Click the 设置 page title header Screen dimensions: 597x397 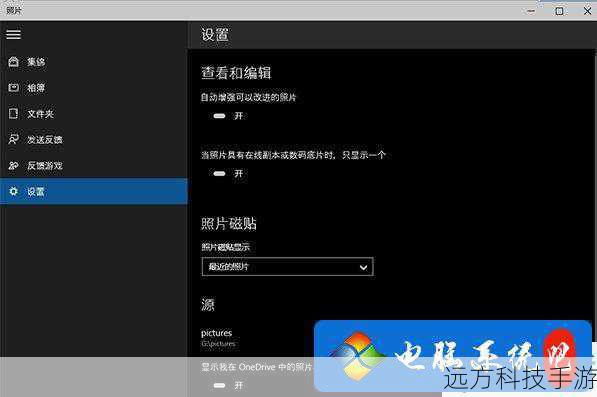click(215, 34)
